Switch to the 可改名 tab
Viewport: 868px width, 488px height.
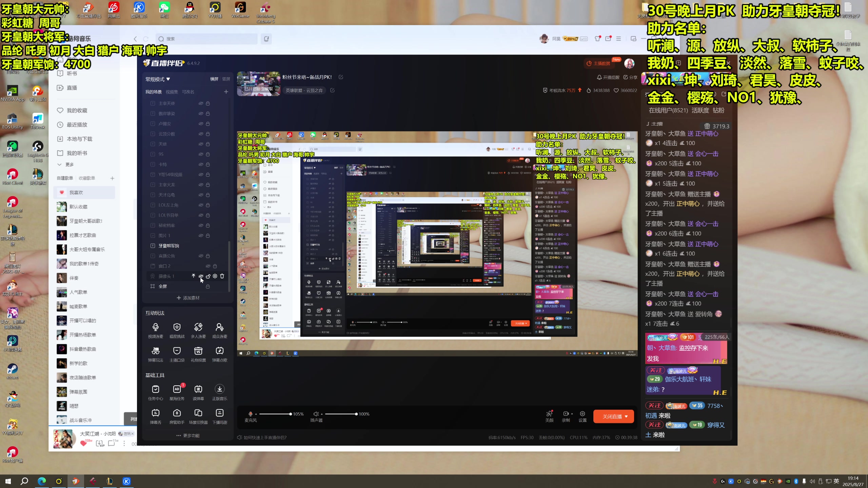click(188, 92)
